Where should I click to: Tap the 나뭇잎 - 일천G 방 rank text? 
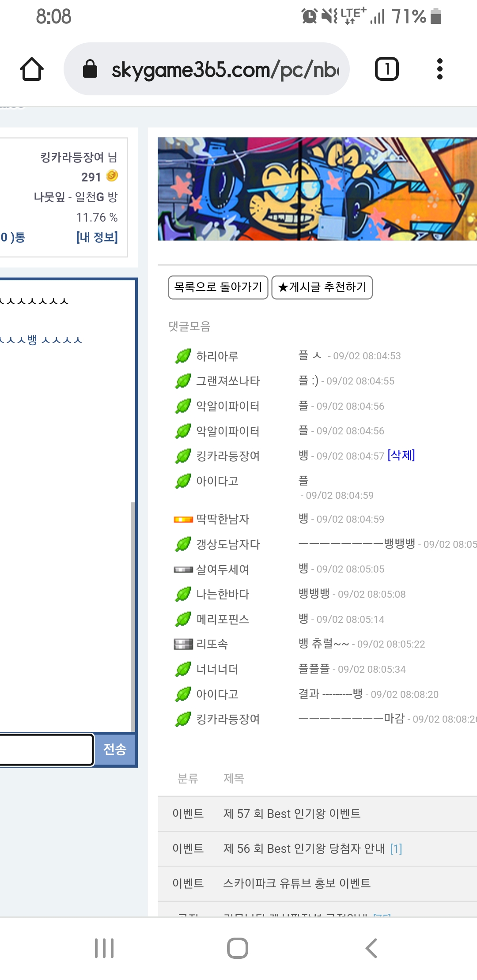[76, 197]
